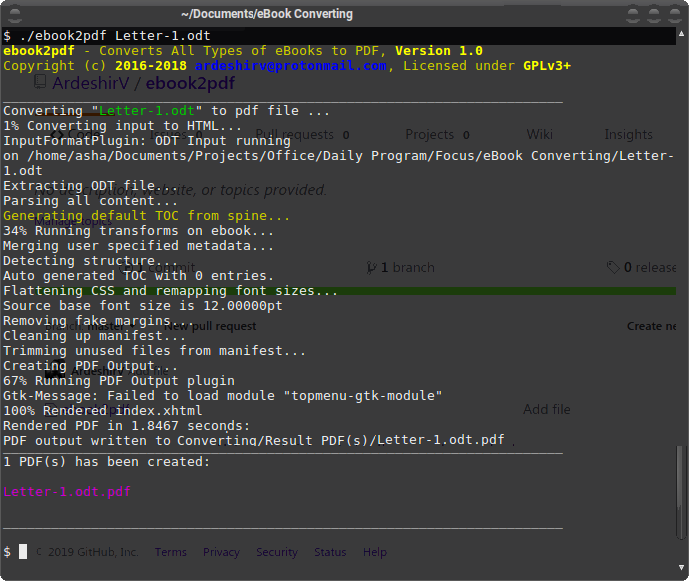Click 'Source base font size is 12.00000pt' line
The height and width of the screenshot is (581, 689).
(143, 306)
